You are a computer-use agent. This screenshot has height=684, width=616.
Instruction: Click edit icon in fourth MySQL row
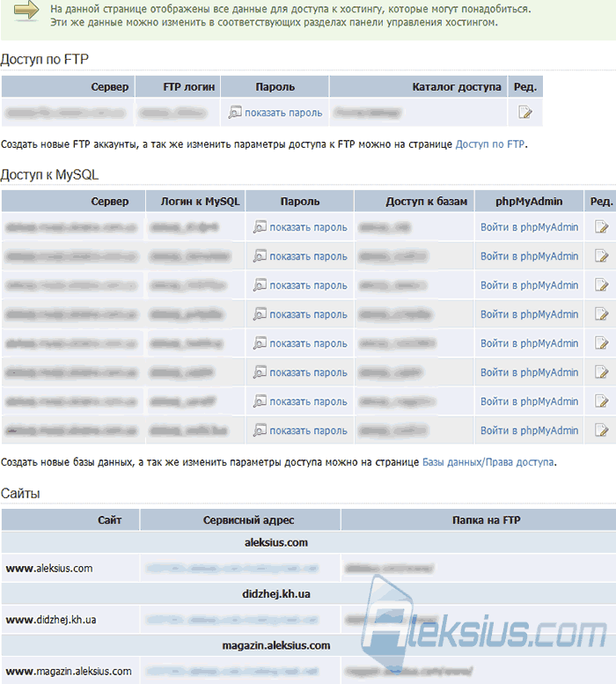point(602,314)
